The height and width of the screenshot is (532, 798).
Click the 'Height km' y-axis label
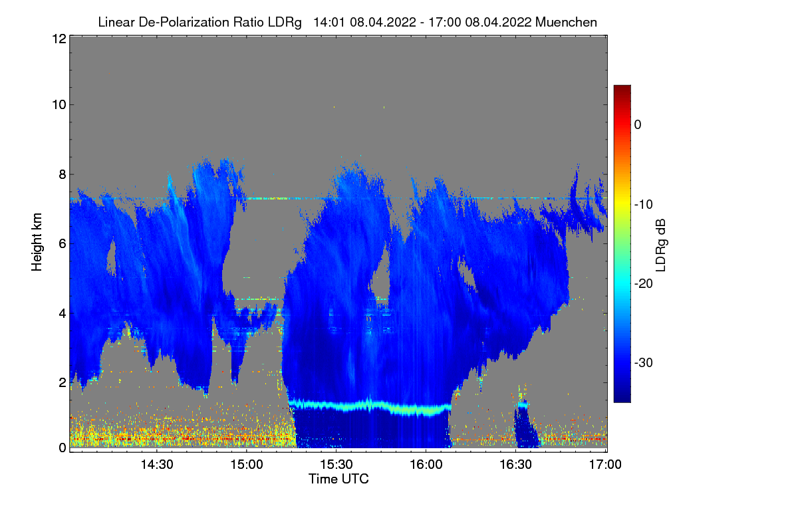pos(37,243)
